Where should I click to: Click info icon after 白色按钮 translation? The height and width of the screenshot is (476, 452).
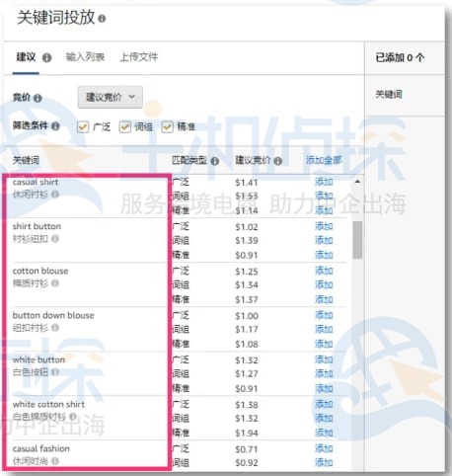point(55,372)
